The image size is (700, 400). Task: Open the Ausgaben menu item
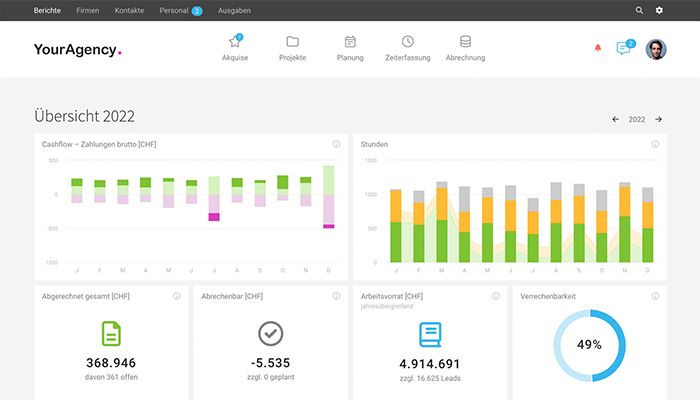(x=234, y=10)
